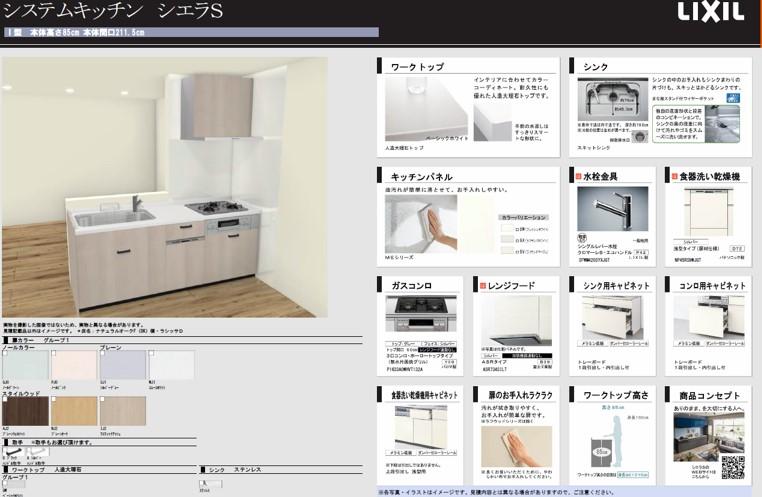Image resolution: width=762 pixels, height=497 pixels.
Task: Click the hand-wiping photo in キッチンパネル card
Action: (x=421, y=224)
